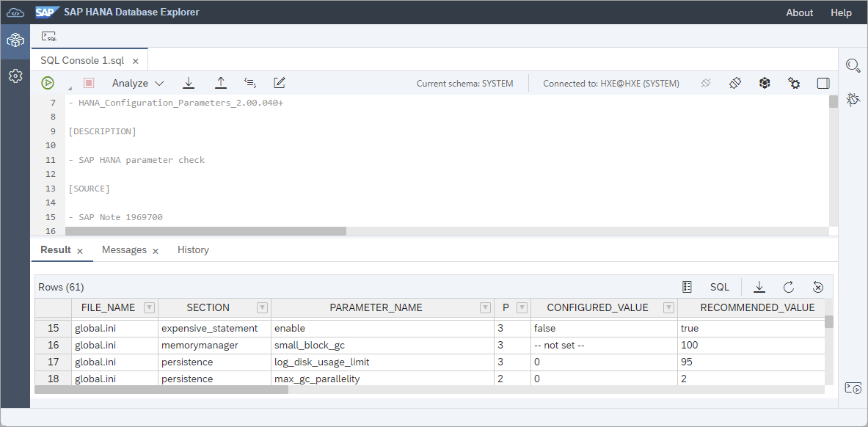The image size is (868, 427).
Task: Open a new SQL console icon
Action: coord(49,37)
